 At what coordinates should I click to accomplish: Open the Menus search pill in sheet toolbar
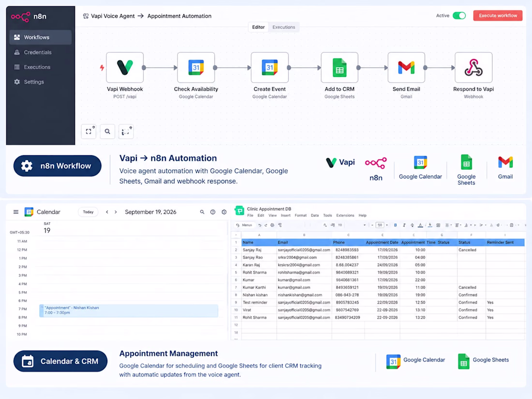click(244, 225)
